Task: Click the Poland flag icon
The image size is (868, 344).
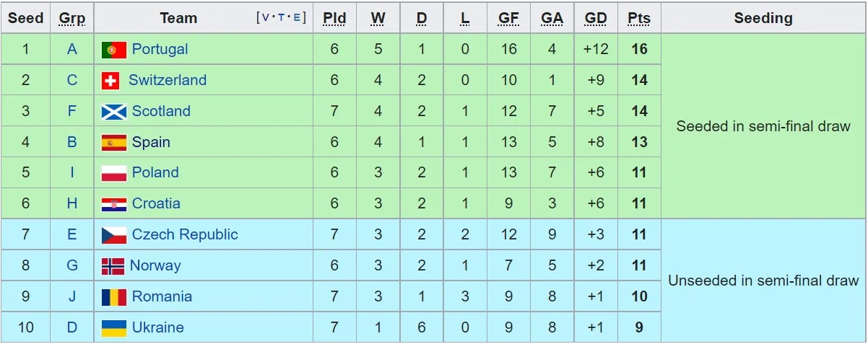Action: (x=113, y=173)
